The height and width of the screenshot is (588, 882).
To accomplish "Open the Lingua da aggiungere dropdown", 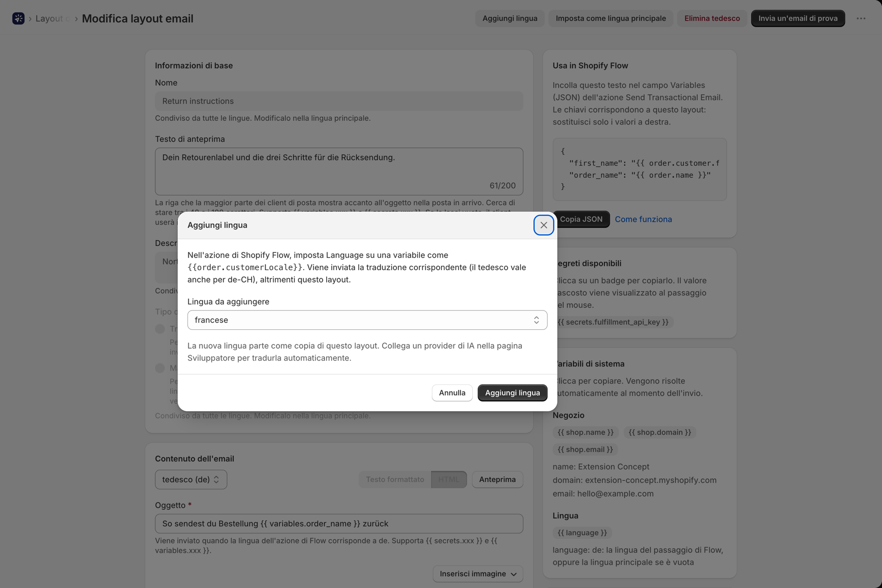I will pos(367,320).
